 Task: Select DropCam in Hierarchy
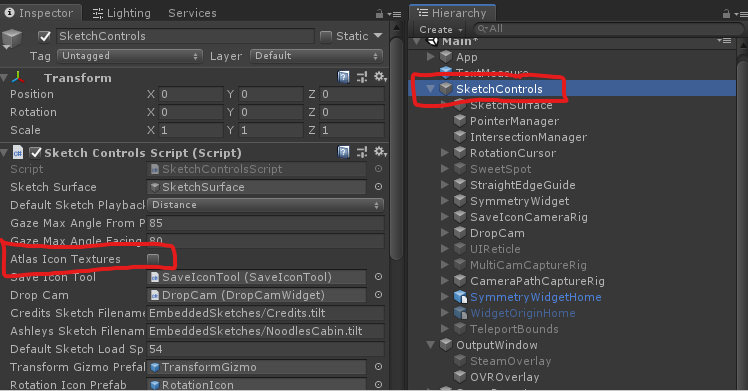click(497, 233)
